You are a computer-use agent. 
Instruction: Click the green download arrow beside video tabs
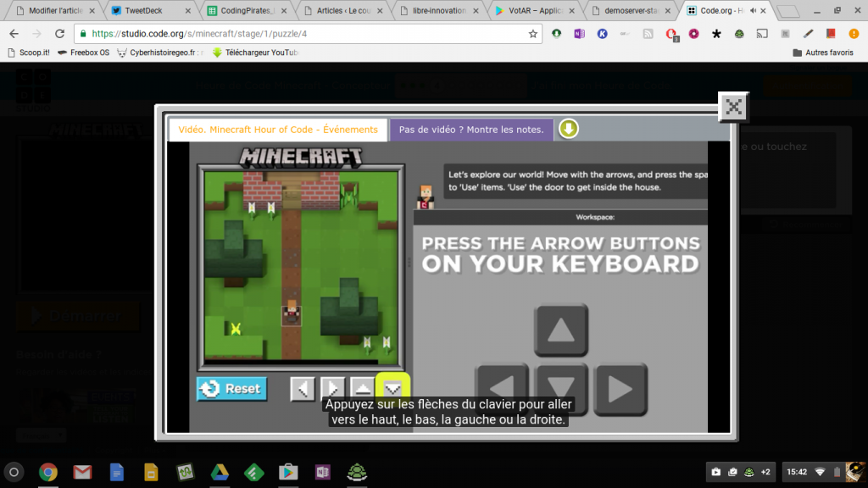(569, 129)
